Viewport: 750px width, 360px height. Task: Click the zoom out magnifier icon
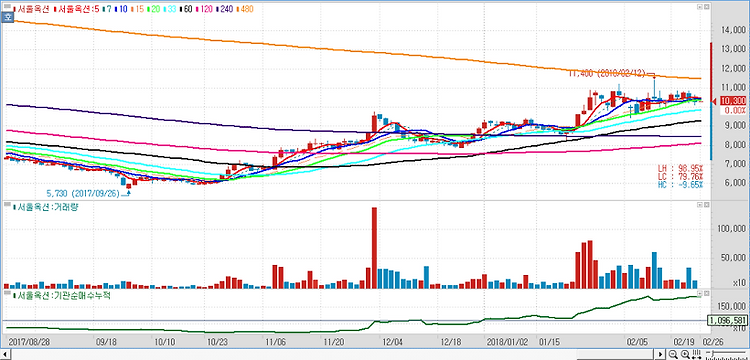(673, 354)
